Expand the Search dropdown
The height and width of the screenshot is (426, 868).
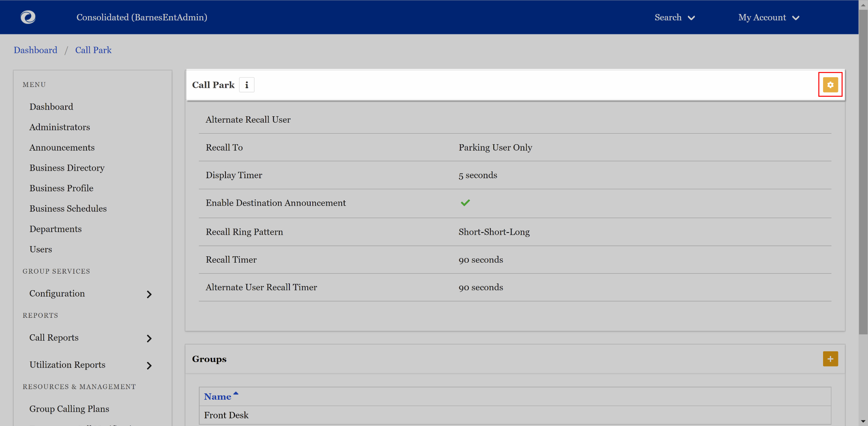click(674, 17)
